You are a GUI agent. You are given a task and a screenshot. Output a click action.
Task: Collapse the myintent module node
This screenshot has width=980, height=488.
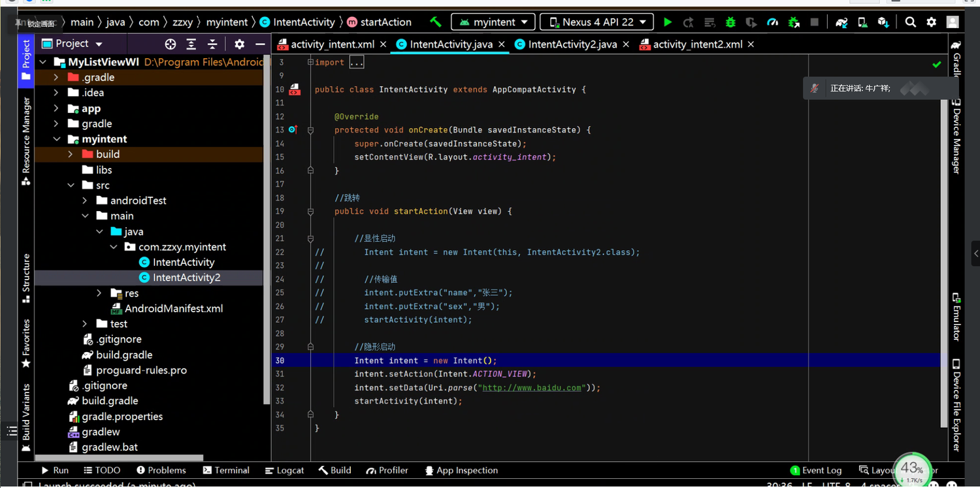56,139
